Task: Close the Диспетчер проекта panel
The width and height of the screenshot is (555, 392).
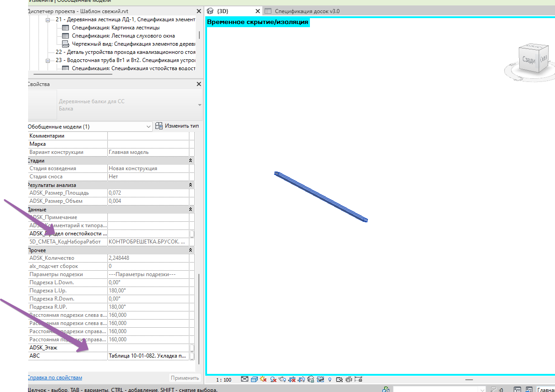Action: coord(198,11)
